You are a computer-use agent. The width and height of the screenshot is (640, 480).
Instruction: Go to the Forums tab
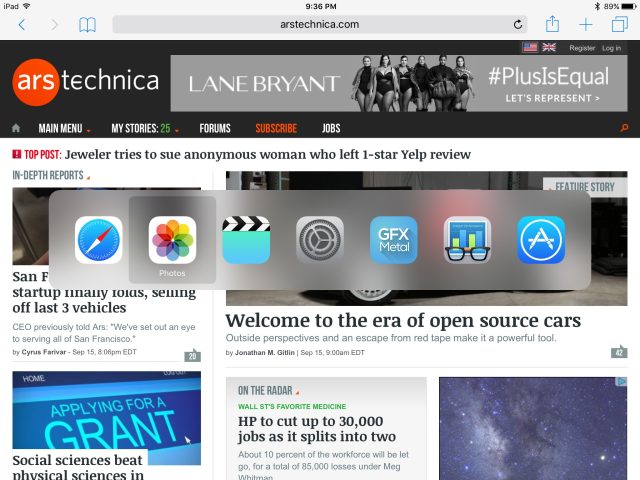pos(215,129)
